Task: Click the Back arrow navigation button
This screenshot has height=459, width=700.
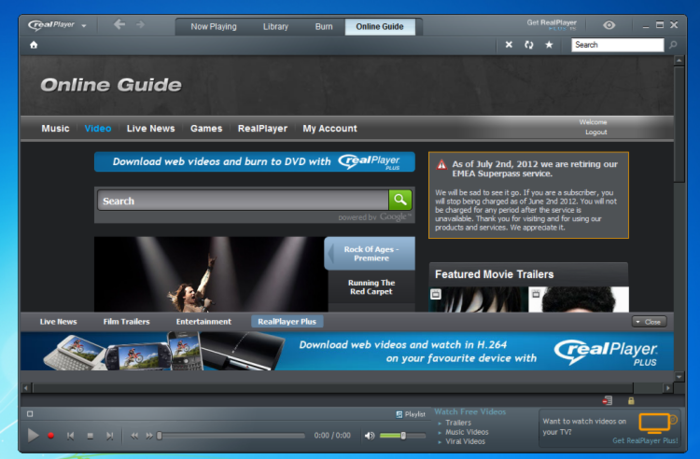Action: (x=119, y=25)
